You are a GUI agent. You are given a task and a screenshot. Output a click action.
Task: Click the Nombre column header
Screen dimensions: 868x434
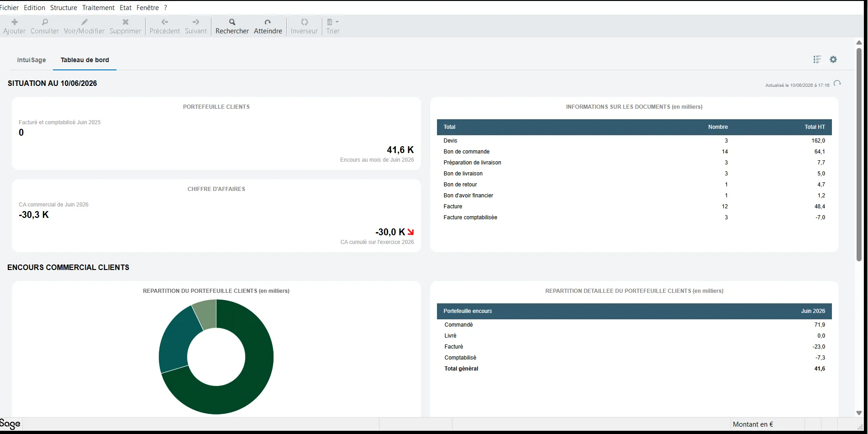[718, 127]
